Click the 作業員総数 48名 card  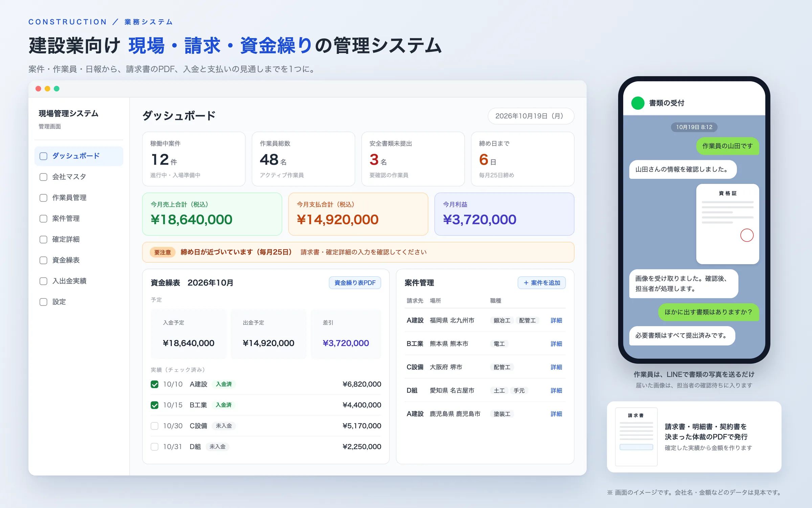pos(303,159)
